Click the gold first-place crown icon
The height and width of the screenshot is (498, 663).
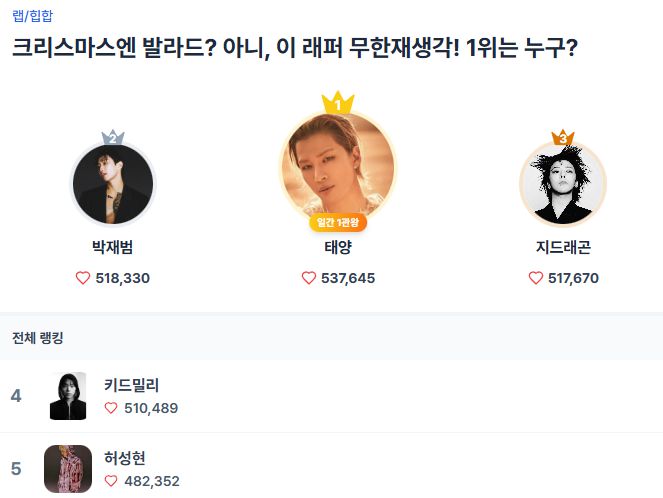coord(338,102)
